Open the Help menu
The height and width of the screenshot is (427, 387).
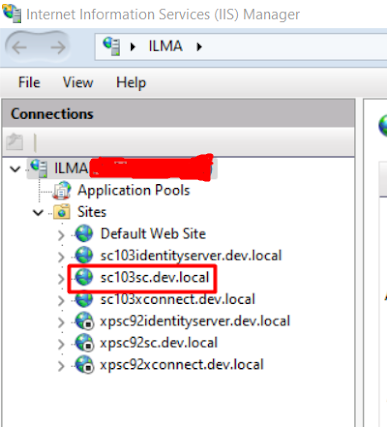(131, 83)
